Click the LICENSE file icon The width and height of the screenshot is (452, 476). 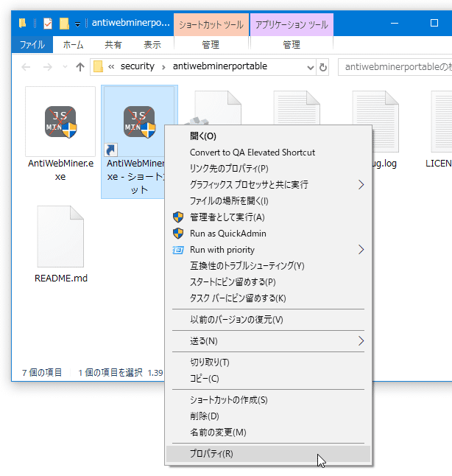[442, 122]
